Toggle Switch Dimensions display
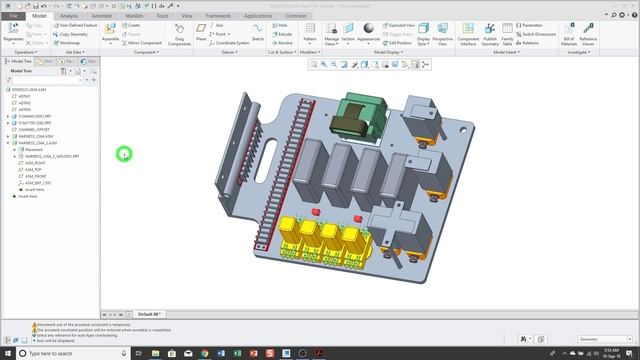Viewport: 640px width, 360px height. pos(536,34)
